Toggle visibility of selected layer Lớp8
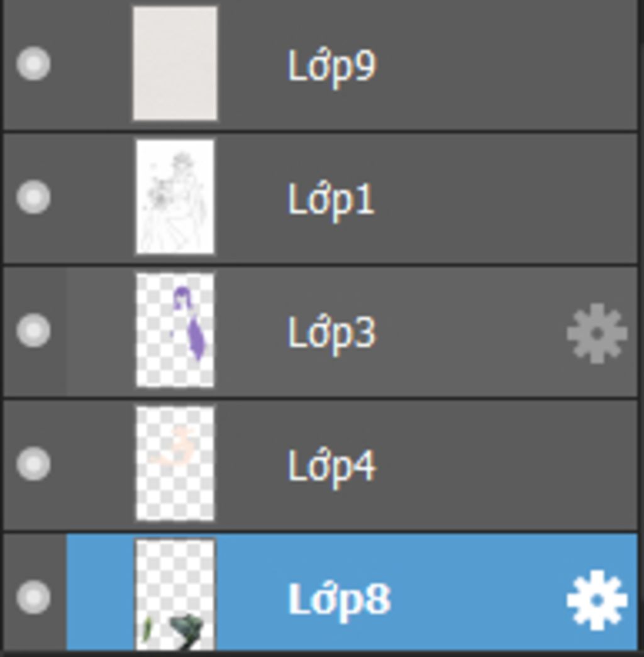The image size is (644, 657). 33,597
